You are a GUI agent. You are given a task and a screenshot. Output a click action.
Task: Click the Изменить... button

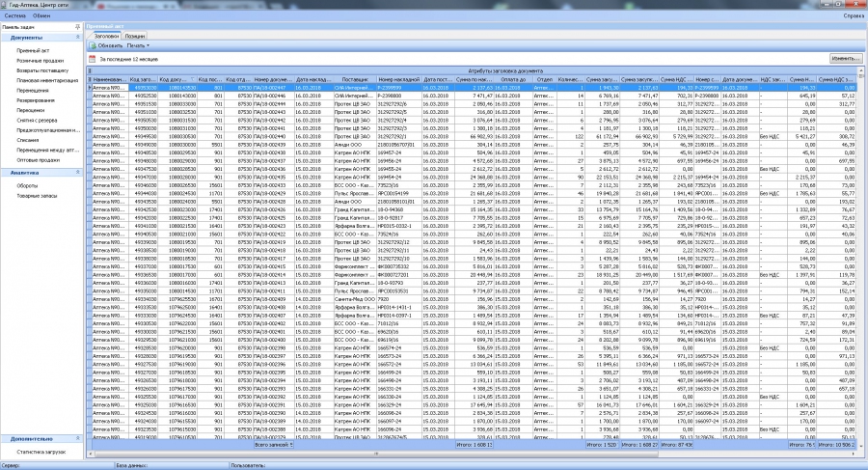tap(846, 58)
